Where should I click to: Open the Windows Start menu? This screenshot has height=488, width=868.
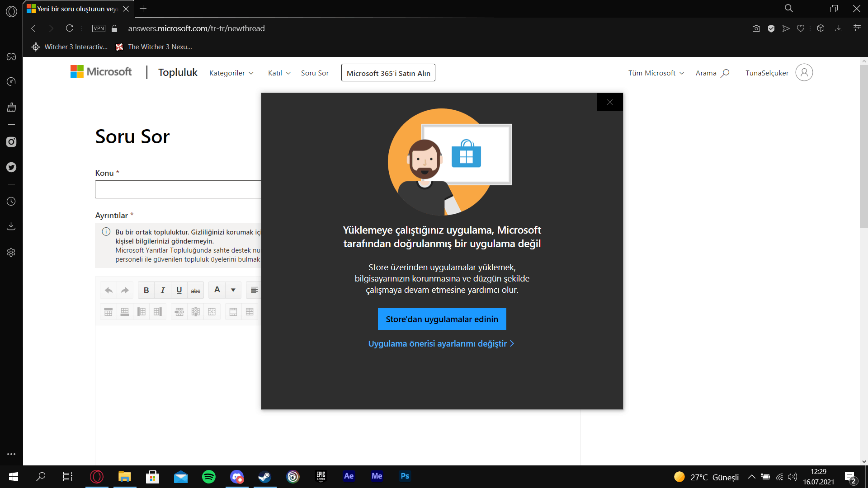[x=14, y=477]
